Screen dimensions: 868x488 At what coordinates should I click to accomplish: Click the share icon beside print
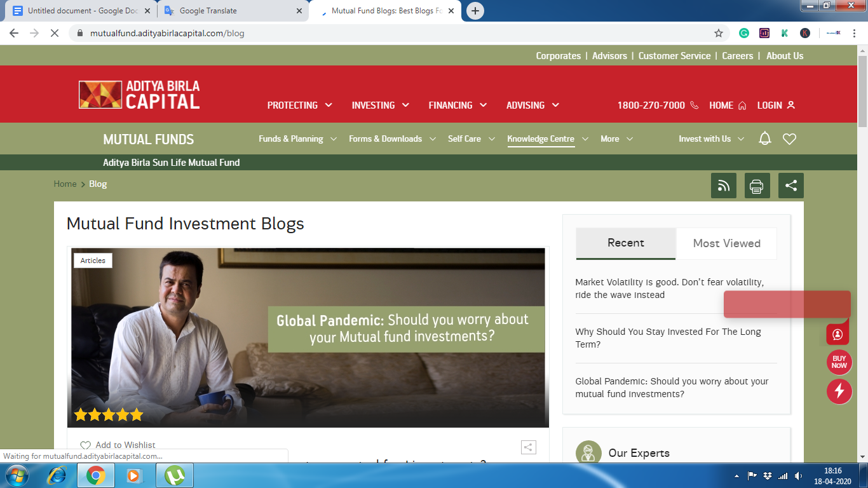[x=790, y=186]
